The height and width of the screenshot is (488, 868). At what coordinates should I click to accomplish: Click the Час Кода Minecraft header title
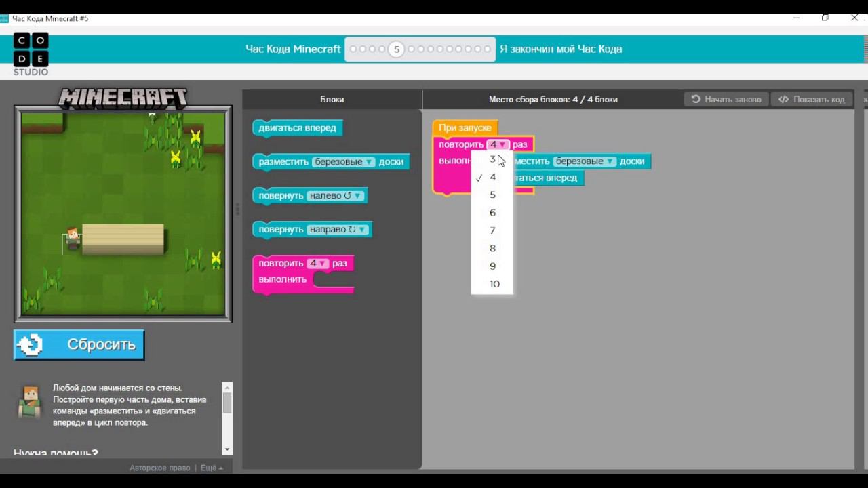coord(293,49)
